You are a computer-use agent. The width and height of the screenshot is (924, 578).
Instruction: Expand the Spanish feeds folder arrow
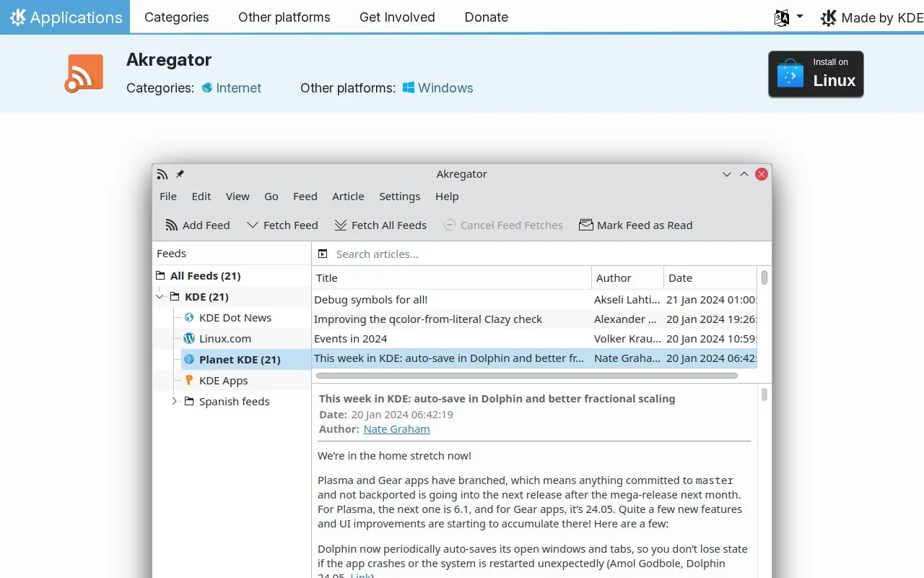point(175,401)
